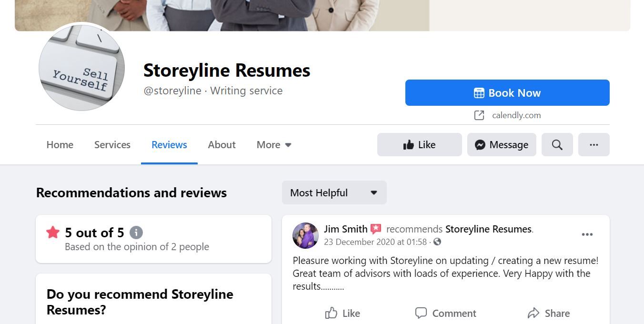Share Jim Smith's recommendation post

(548, 313)
